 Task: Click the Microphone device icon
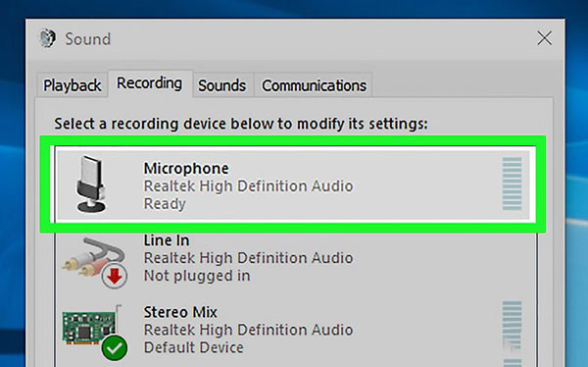pos(91,184)
